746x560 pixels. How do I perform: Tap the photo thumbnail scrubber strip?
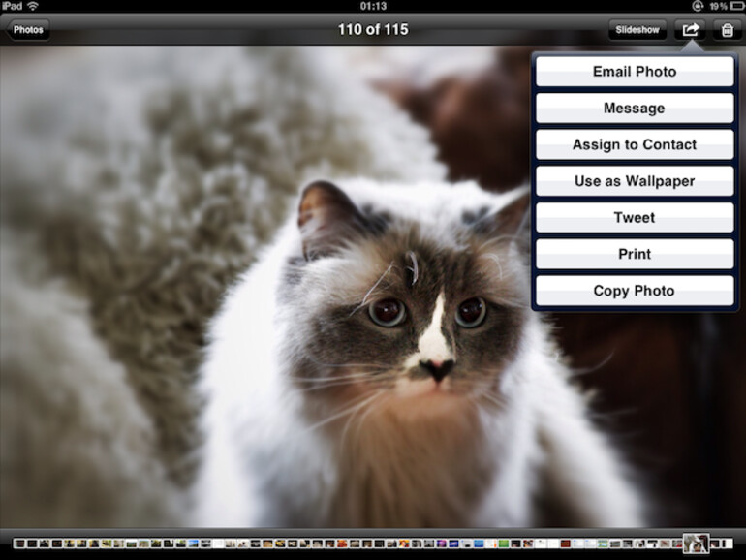(x=373, y=544)
